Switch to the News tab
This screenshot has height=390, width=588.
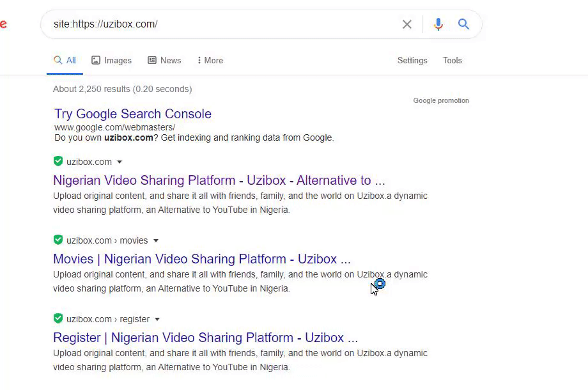[164, 60]
